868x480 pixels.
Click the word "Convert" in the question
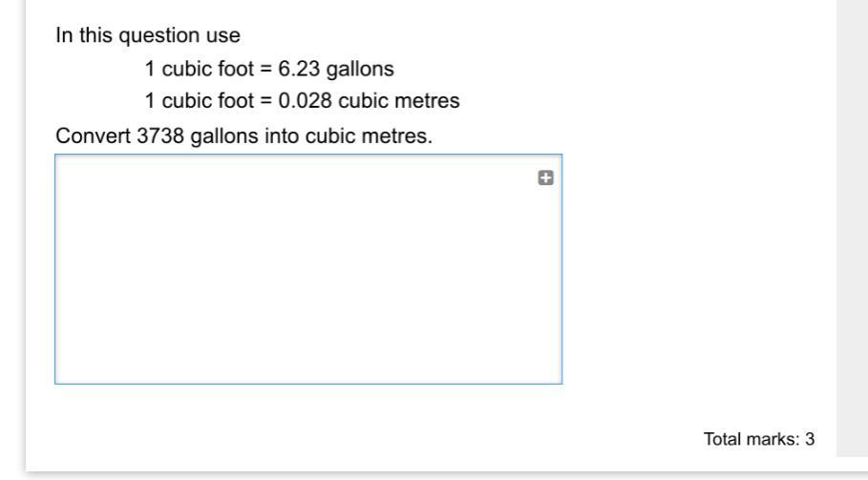tap(89, 136)
